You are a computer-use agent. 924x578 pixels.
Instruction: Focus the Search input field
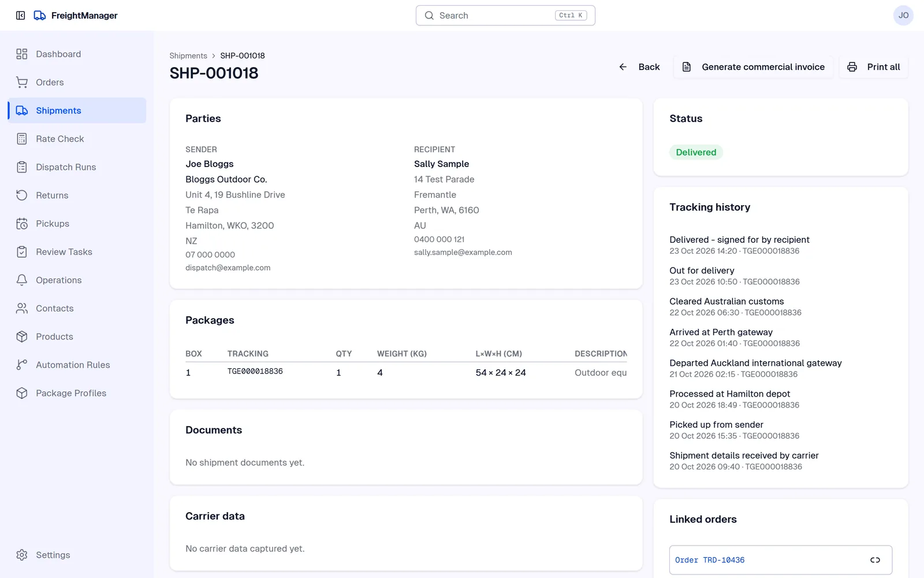(x=505, y=16)
